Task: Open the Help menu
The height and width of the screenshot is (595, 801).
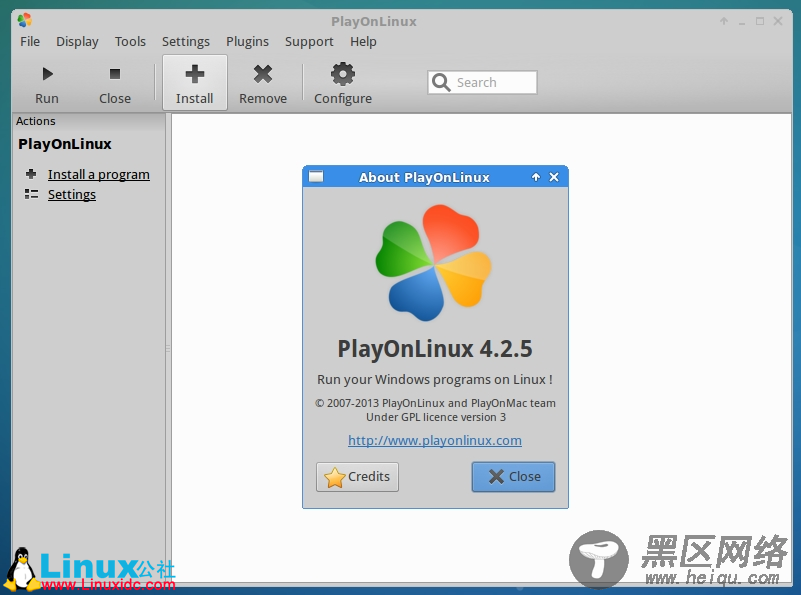Action: (363, 41)
